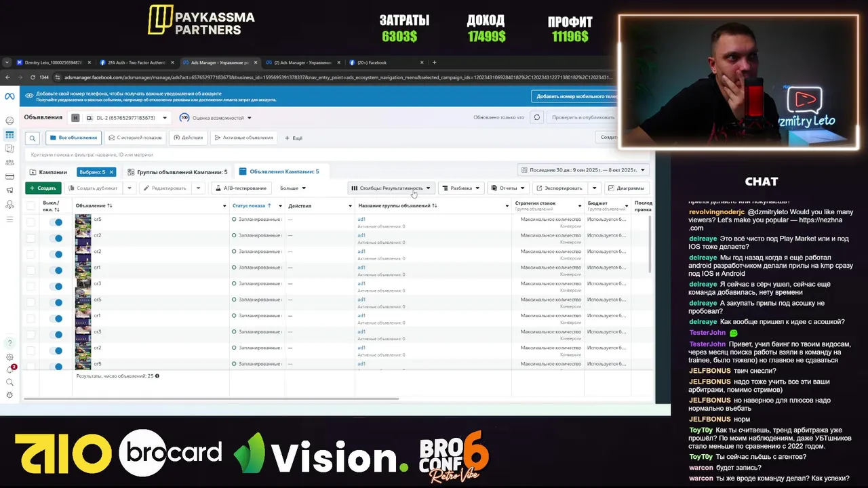Expand the DL-2 ad account dropdown
This screenshot has width=868, height=488.
click(164, 118)
